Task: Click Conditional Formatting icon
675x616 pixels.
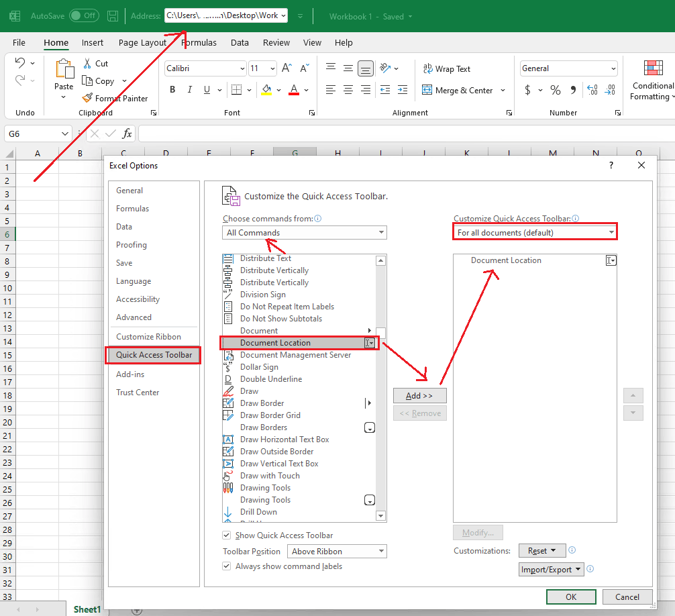Action: 653,68
